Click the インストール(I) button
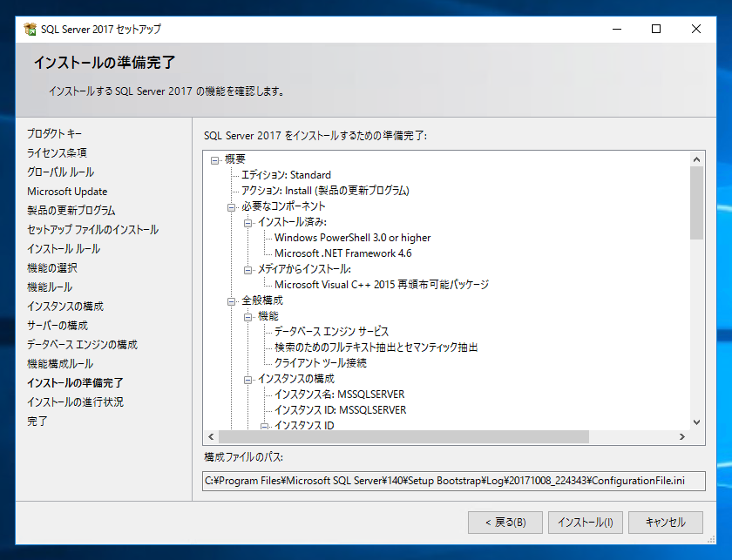732x560 pixels. click(586, 523)
